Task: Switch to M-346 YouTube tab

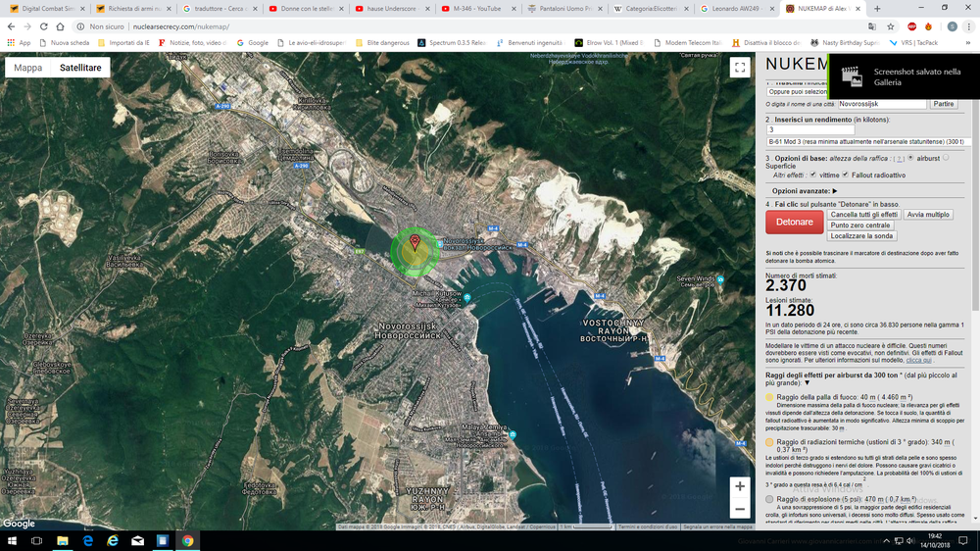Action: pos(478,9)
